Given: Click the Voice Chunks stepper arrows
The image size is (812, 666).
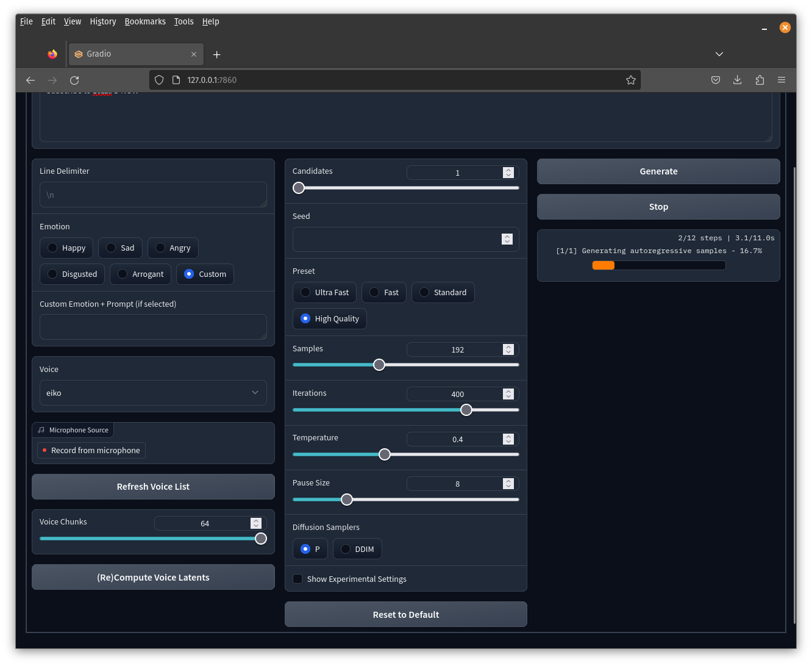Looking at the screenshot, I should [256, 523].
